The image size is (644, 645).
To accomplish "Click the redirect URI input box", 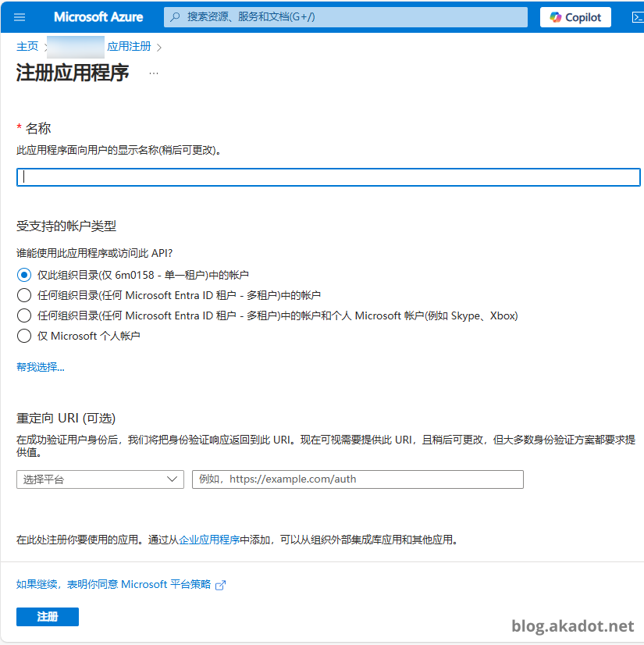I will (x=358, y=479).
